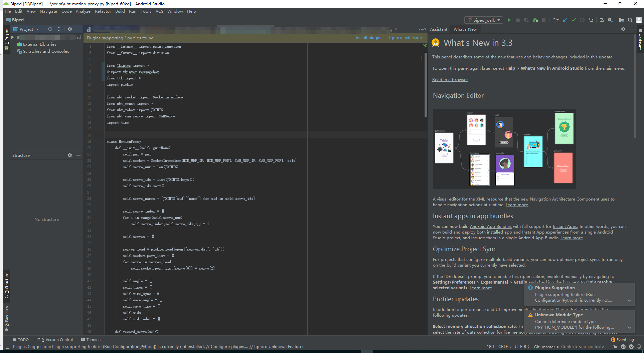Click the Git update project arrow

coord(565,20)
